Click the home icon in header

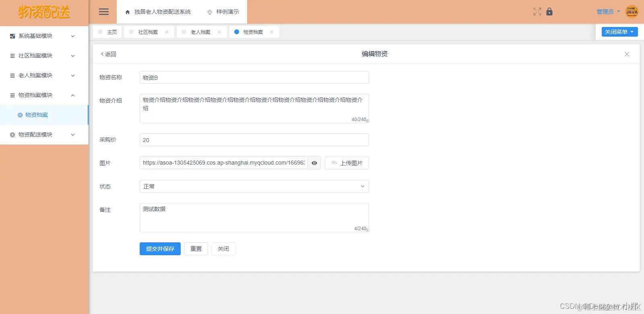coord(128,12)
